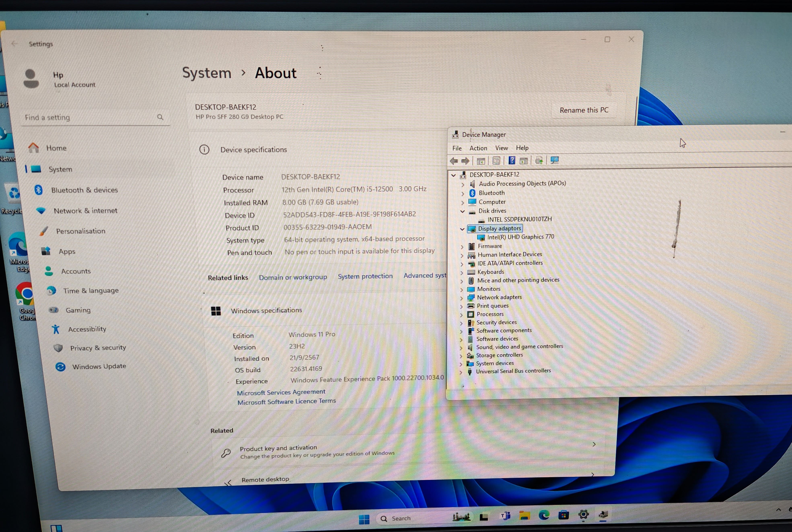Expand the Universal Serial Bus controllers node
The height and width of the screenshot is (532, 792).
point(461,372)
